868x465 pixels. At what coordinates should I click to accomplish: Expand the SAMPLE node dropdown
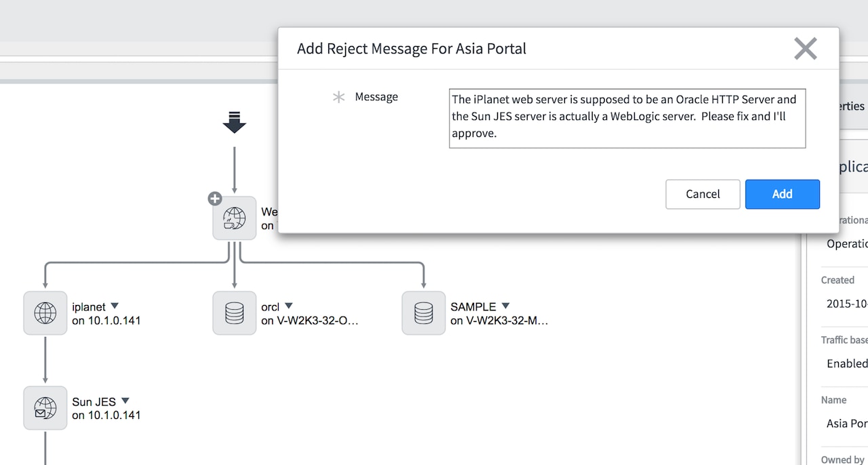505,306
